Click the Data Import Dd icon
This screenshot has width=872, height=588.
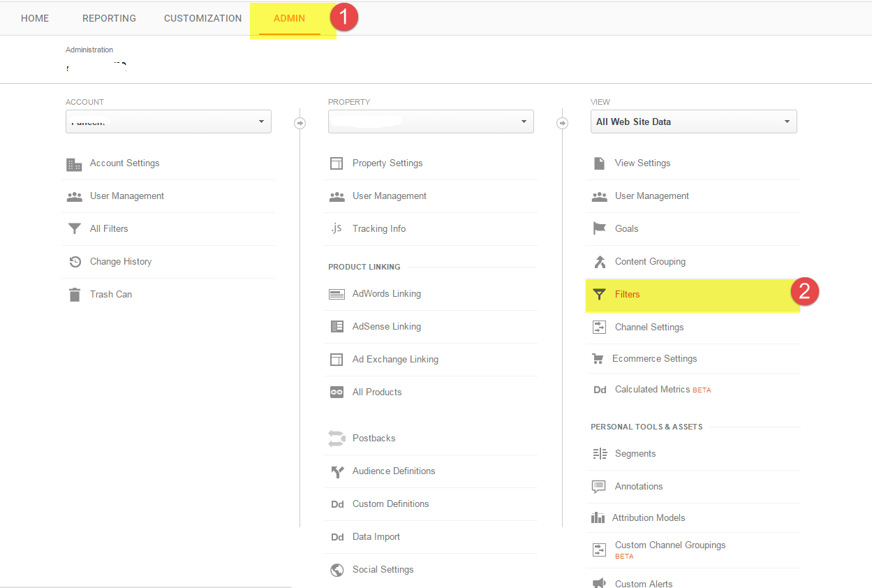coord(337,537)
